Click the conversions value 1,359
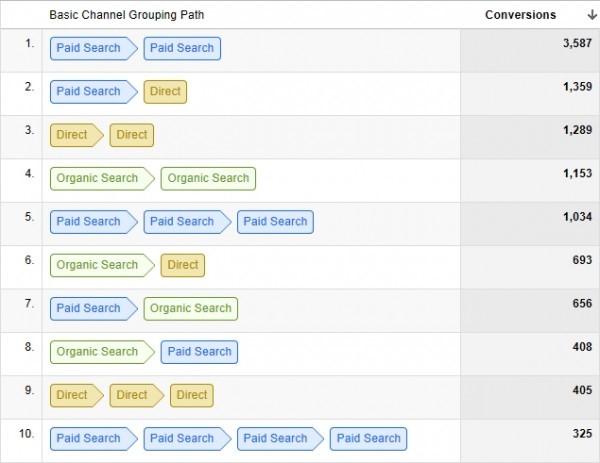This screenshot has width=600, height=463. [577, 87]
